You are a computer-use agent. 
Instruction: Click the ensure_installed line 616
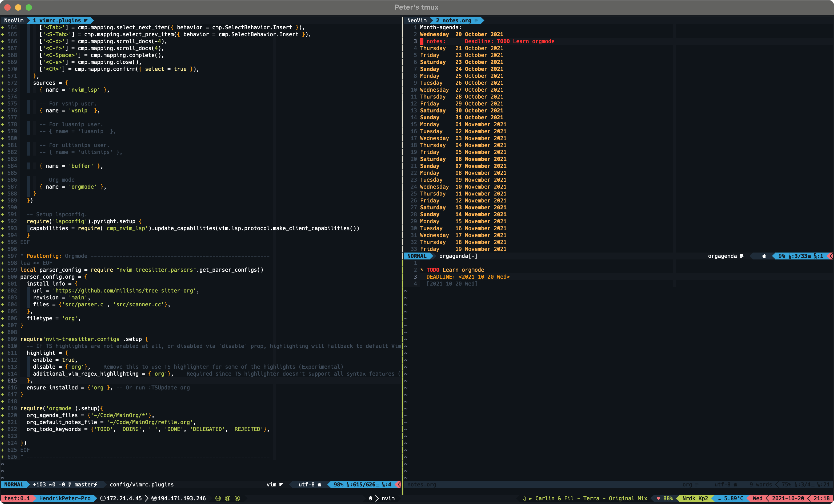coord(108,388)
